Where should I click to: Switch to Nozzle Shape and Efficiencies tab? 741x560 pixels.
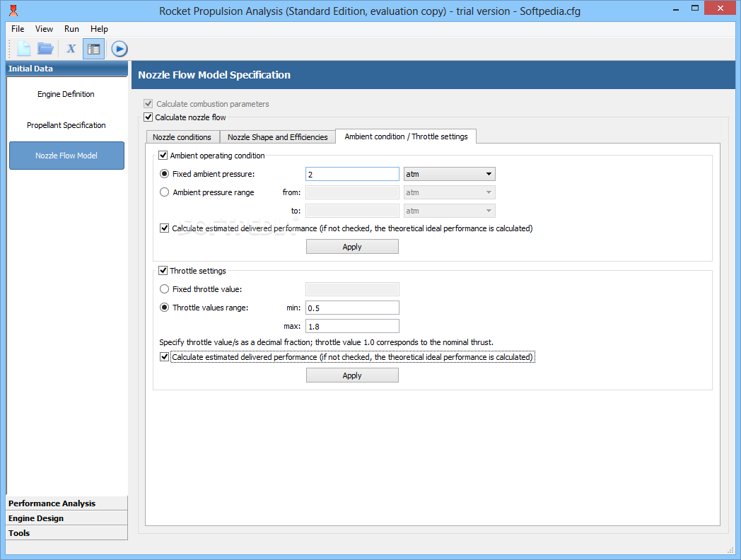[277, 137]
